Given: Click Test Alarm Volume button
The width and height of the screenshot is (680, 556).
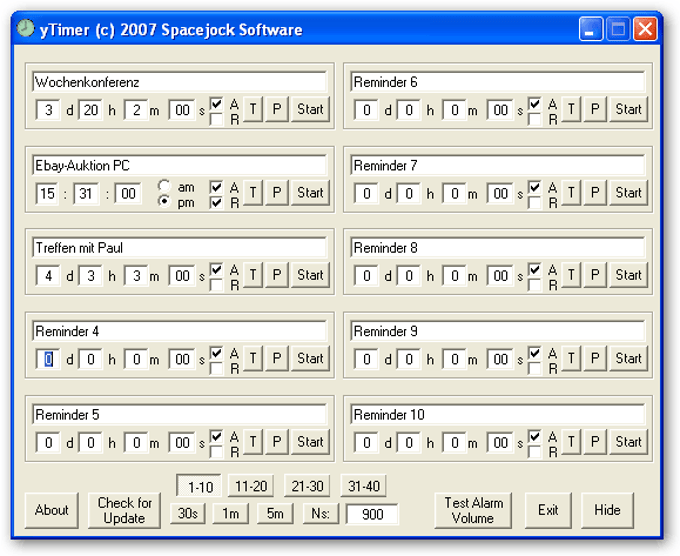Looking at the screenshot, I should [473, 510].
